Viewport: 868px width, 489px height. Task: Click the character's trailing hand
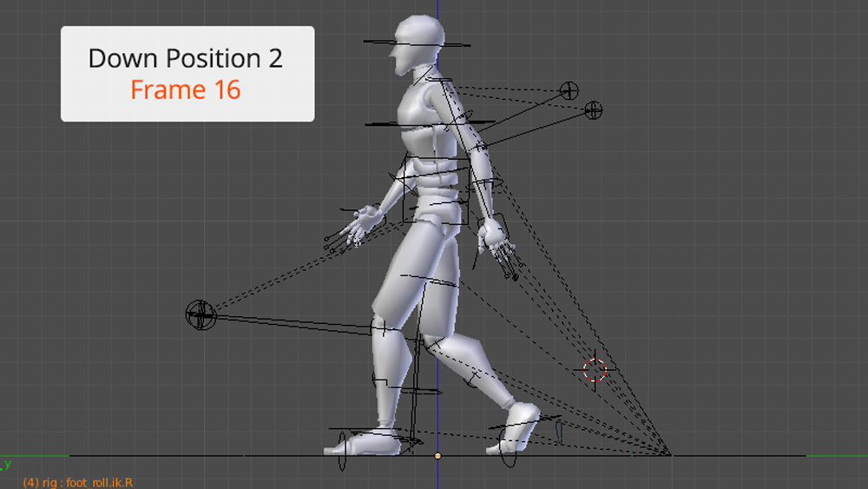(495, 243)
